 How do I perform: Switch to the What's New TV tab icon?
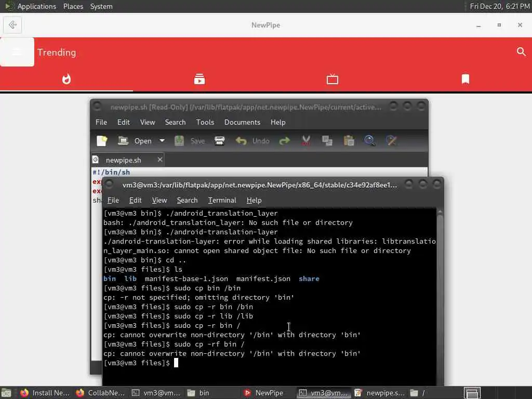[x=332, y=79]
